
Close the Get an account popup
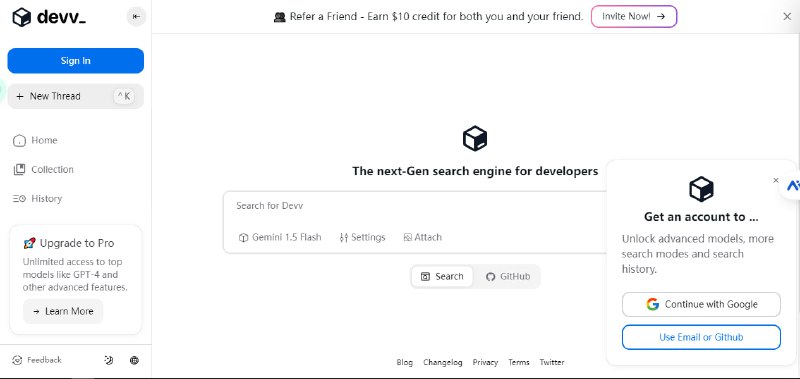[x=776, y=180]
